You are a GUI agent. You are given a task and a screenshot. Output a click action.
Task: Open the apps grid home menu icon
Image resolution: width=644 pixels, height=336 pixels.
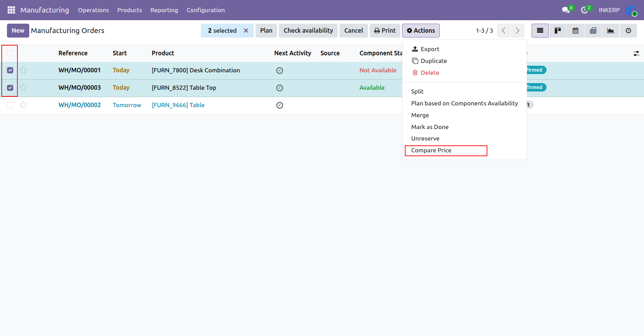tap(11, 10)
